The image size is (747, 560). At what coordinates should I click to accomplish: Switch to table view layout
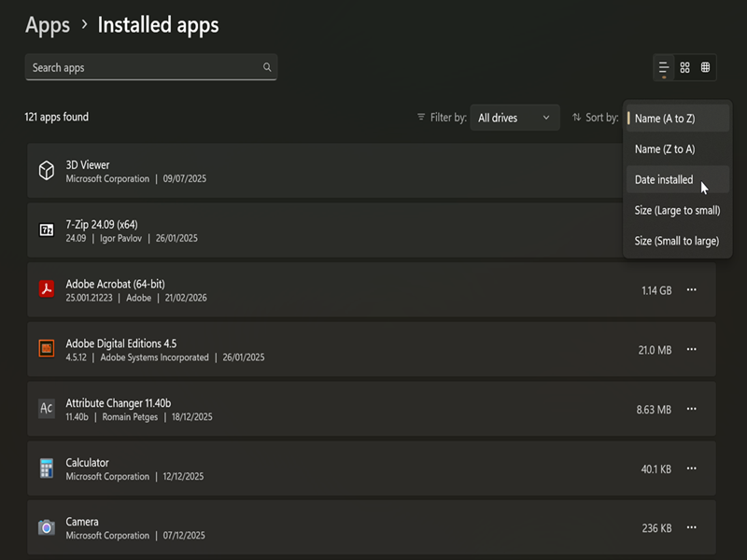705,67
